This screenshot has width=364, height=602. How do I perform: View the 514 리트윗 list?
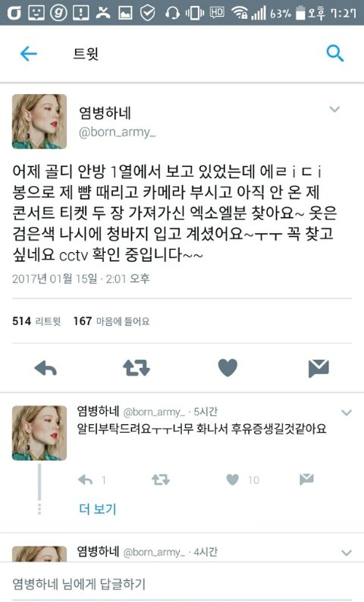[36, 321]
